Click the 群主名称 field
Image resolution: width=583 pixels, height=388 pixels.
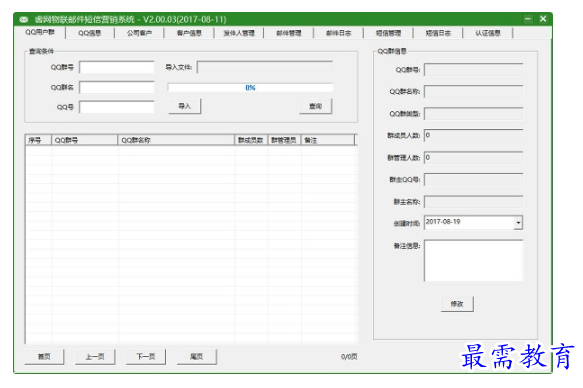[x=474, y=202]
